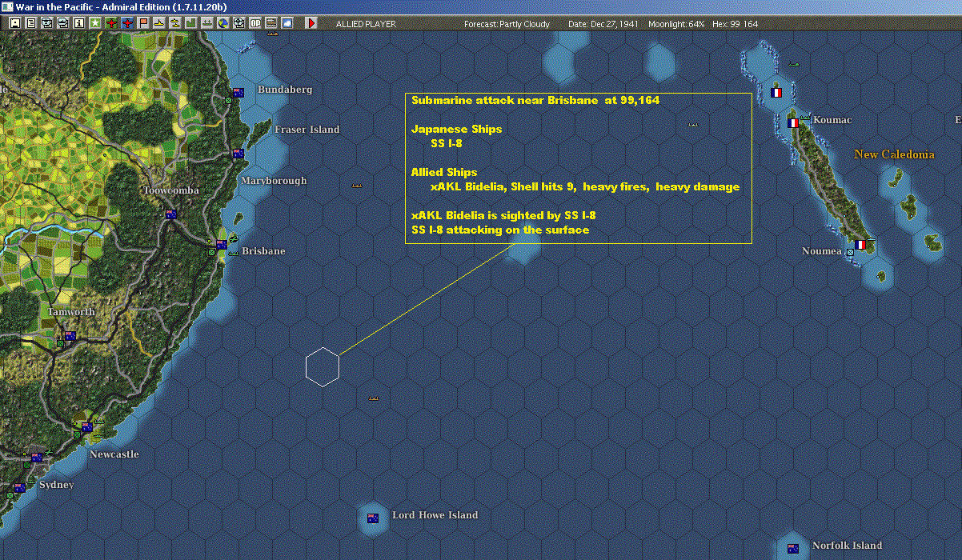Open the text document list icon in toolbar
This screenshot has width=962, height=560.
pyautogui.click(x=31, y=23)
